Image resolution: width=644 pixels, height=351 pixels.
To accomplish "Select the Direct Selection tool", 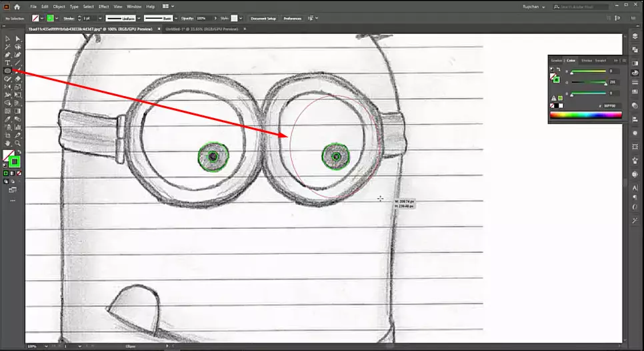I will (x=17, y=39).
